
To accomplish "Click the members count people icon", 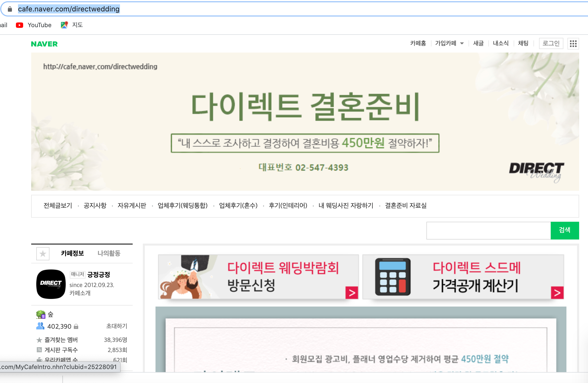I will point(40,326).
